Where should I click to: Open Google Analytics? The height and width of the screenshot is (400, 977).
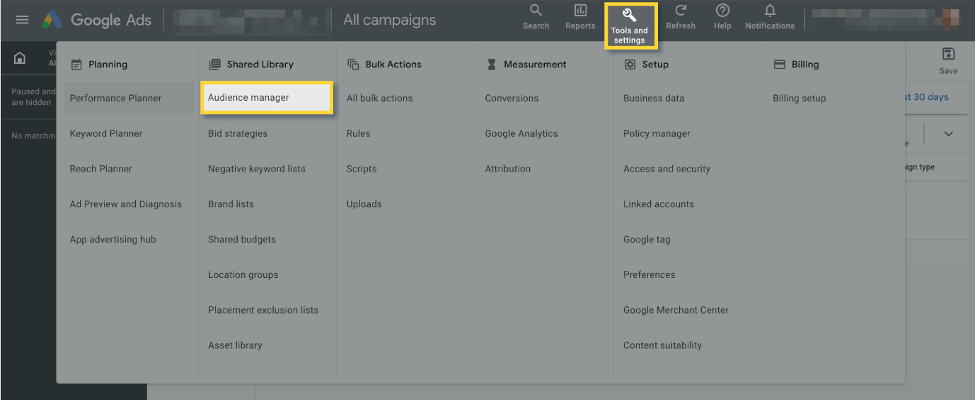[x=522, y=133]
